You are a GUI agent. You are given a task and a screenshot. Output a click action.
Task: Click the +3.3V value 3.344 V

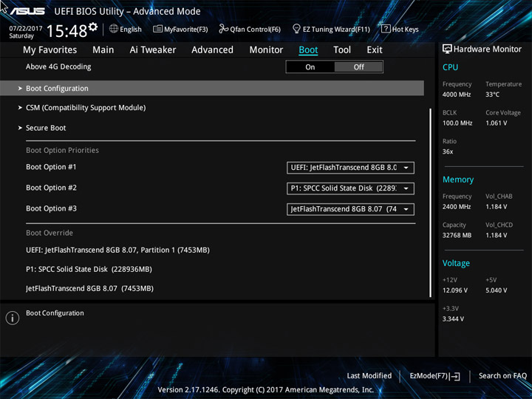pyautogui.click(x=453, y=319)
